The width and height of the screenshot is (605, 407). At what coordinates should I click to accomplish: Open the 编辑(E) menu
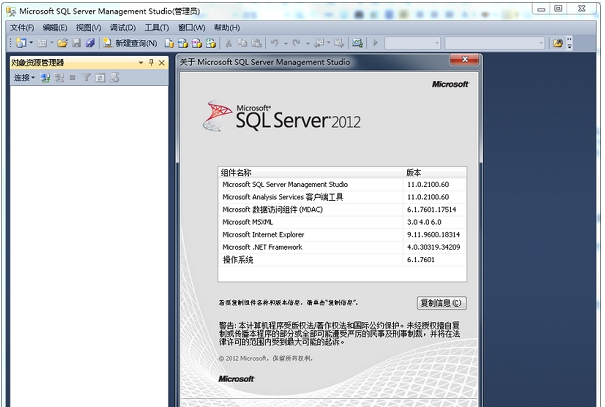tap(55, 27)
